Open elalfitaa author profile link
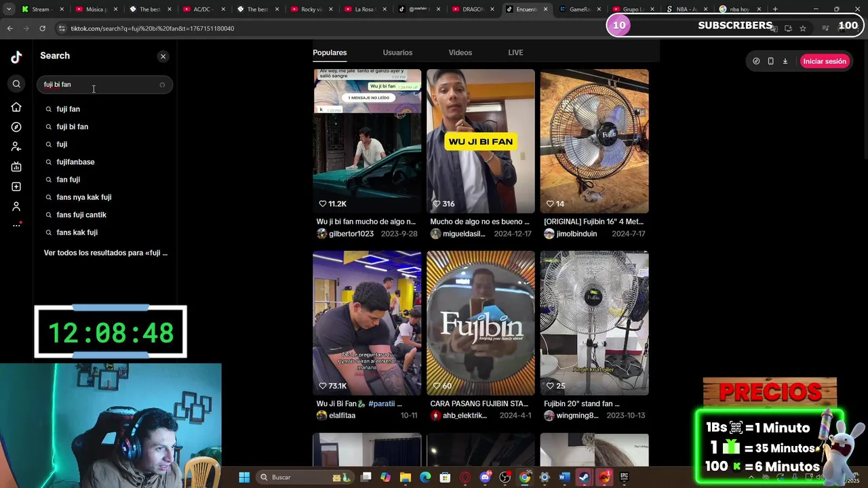Image resolution: width=868 pixels, height=488 pixels. [342, 415]
